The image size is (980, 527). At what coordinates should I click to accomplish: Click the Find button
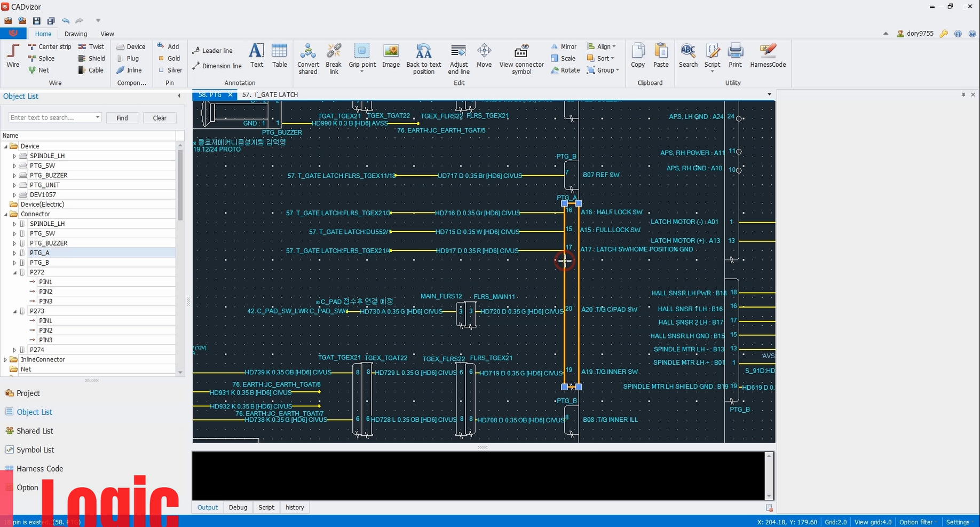[x=122, y=118]
